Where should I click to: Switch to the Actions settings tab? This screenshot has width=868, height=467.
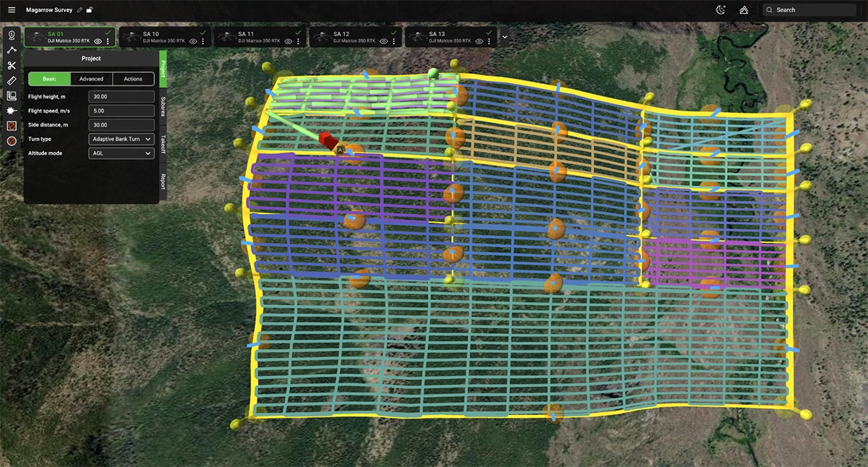133,79
